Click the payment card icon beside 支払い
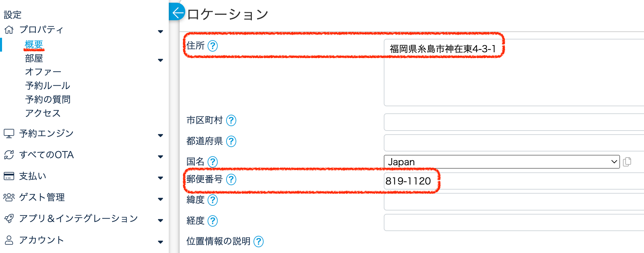Screen dimensions: 644x253 pos(9,176)
